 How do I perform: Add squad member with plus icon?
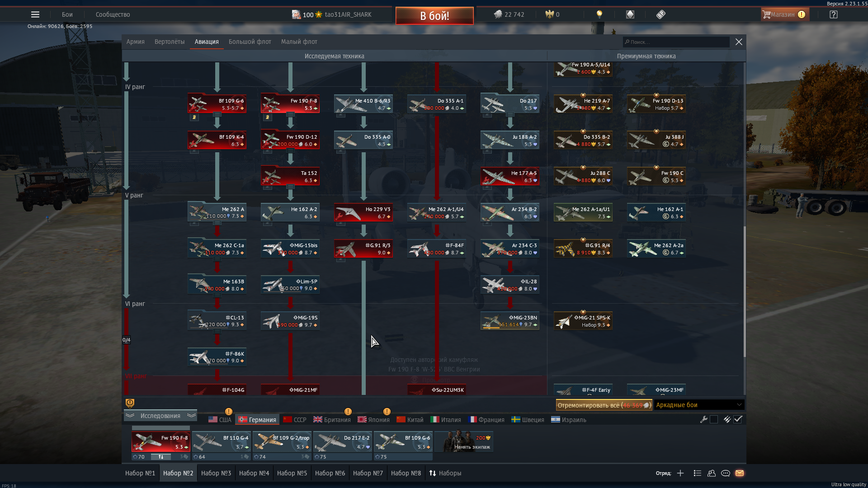[680, 473]
